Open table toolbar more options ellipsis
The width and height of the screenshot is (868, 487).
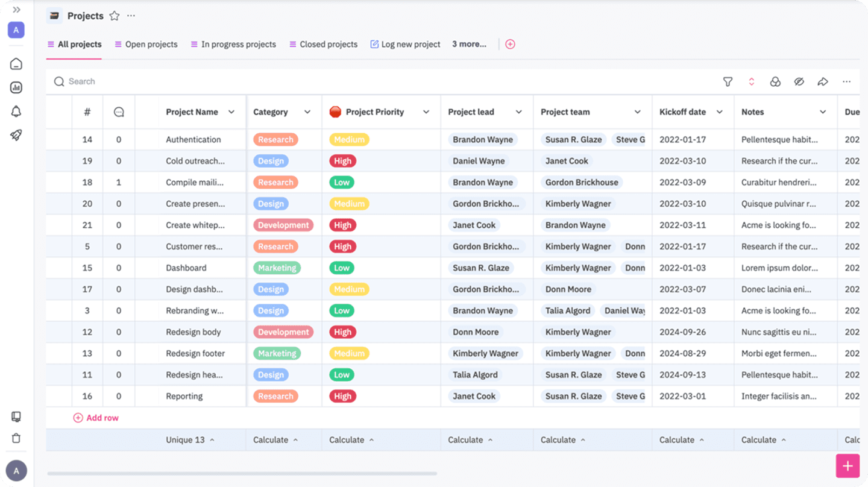(847, 81)
